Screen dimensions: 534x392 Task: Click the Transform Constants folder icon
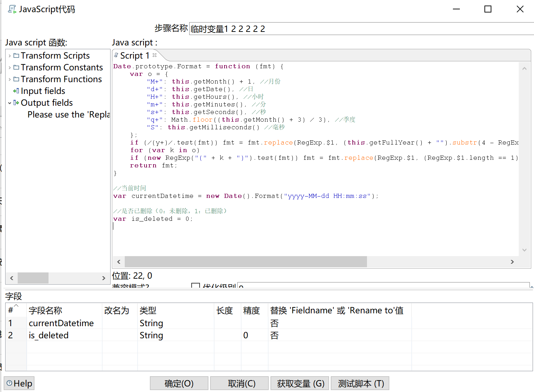point(16,67)
